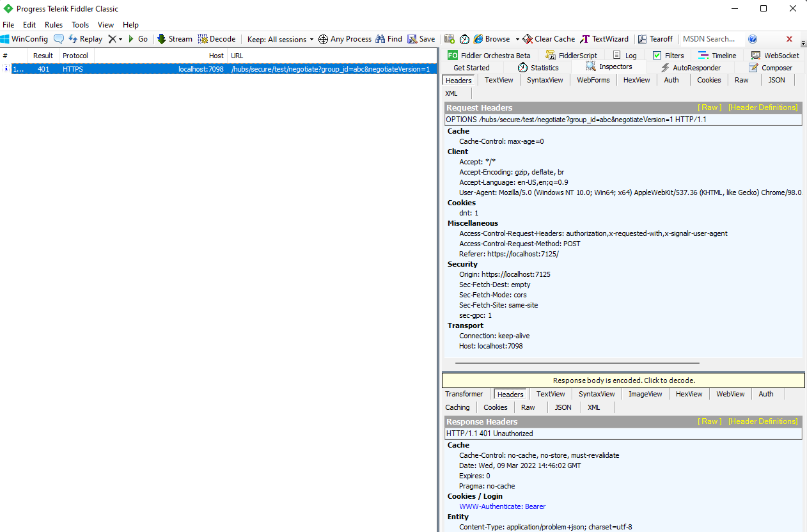This screenshot has height=532, width=807.
Task: Launch browser via Browse button
Action: [x=492, y=39]
